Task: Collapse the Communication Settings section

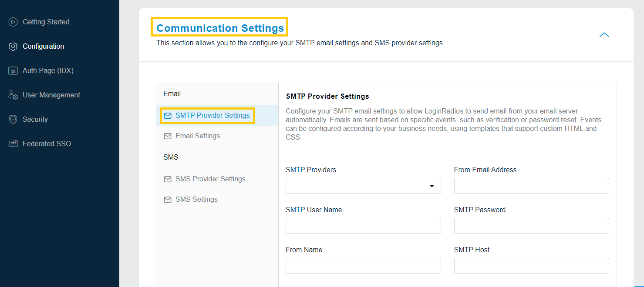Action: pos(604,35)
